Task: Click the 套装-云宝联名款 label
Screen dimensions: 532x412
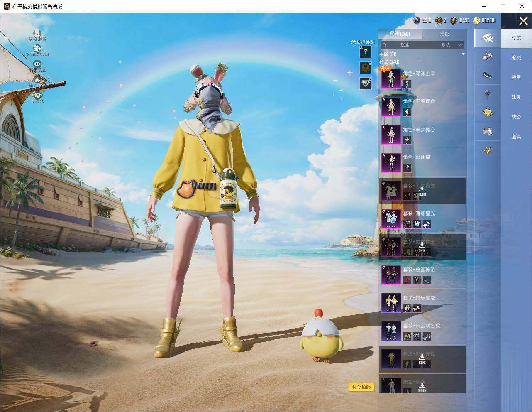Action: tap(421, 326)
